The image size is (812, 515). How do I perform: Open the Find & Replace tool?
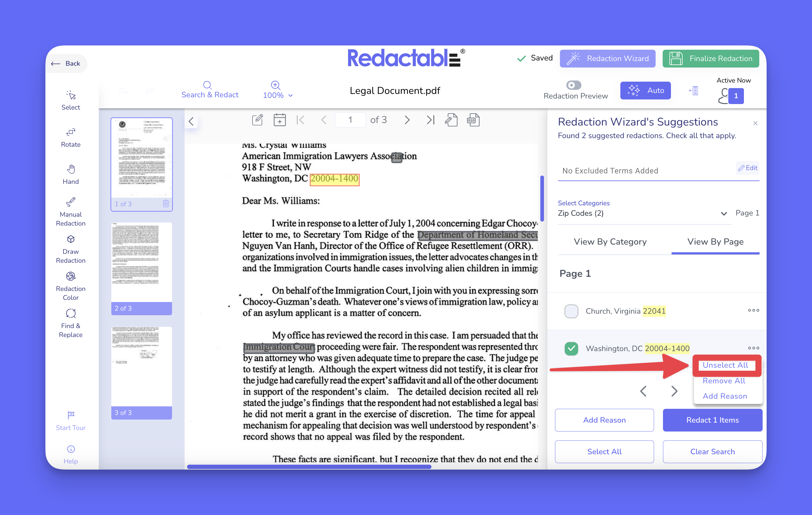point(71,323)
